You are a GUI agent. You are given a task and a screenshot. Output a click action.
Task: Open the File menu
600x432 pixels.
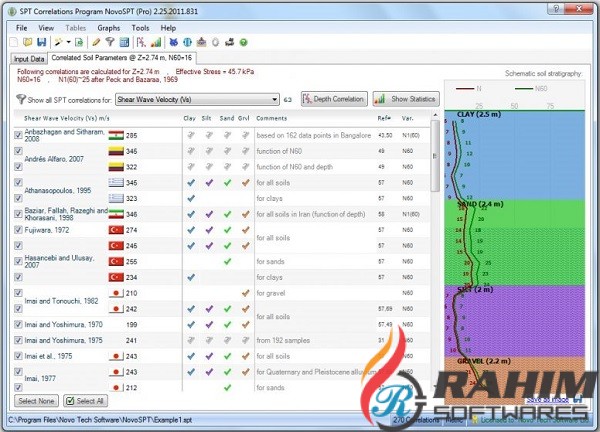click(21, 28)
